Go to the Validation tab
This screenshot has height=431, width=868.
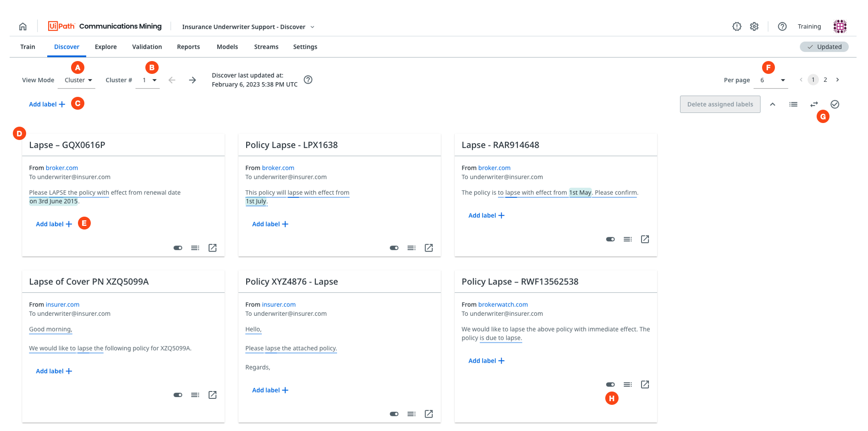tap(147, 47)
